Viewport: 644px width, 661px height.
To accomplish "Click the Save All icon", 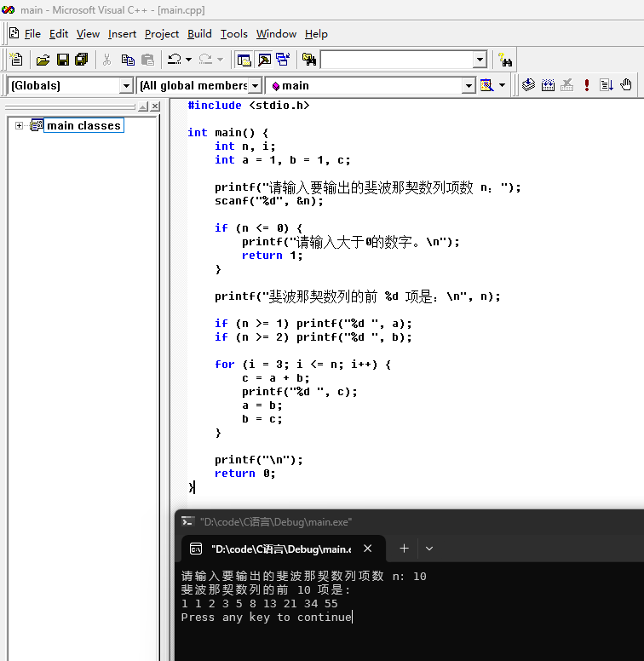I will point(81,60).
